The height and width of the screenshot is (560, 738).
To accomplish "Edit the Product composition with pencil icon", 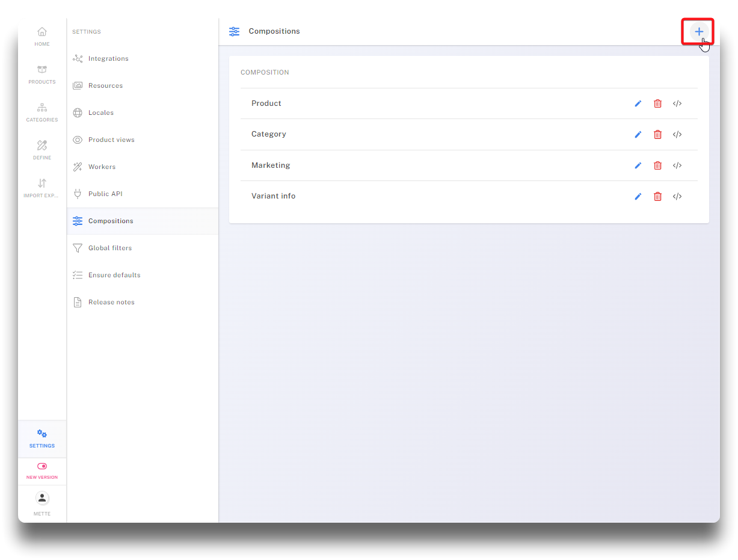I will (638, 103).
